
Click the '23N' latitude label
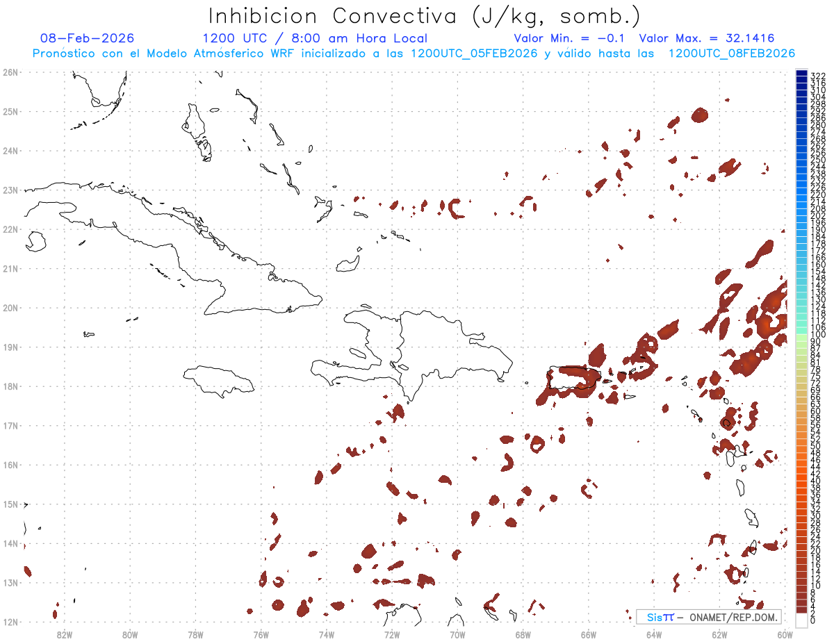point(10,190)
